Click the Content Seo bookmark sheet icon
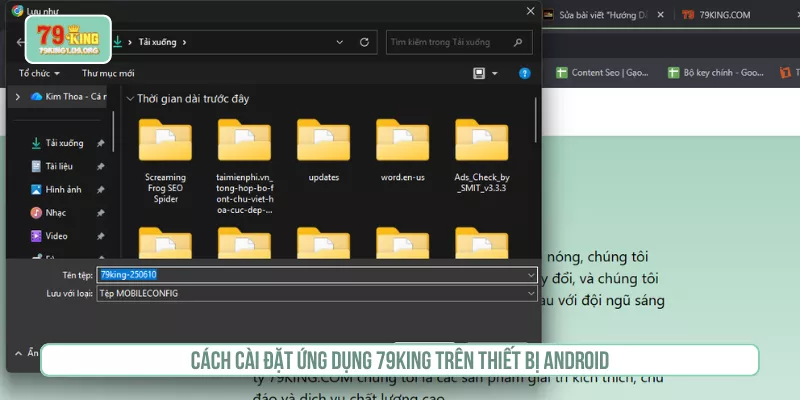Viewport: 800px width, 400px height. pyautogui.click(x=562, y=73)
